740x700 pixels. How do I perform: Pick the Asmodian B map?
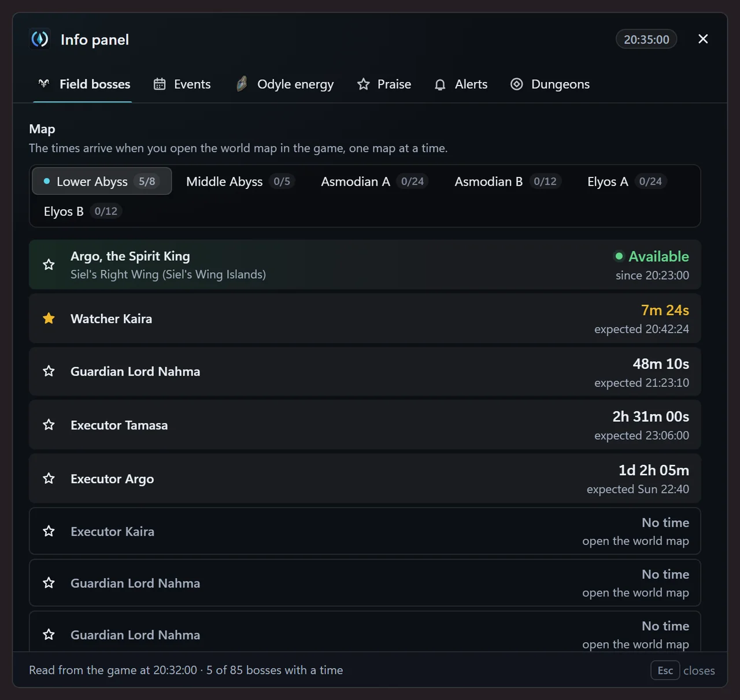[507, 182]
